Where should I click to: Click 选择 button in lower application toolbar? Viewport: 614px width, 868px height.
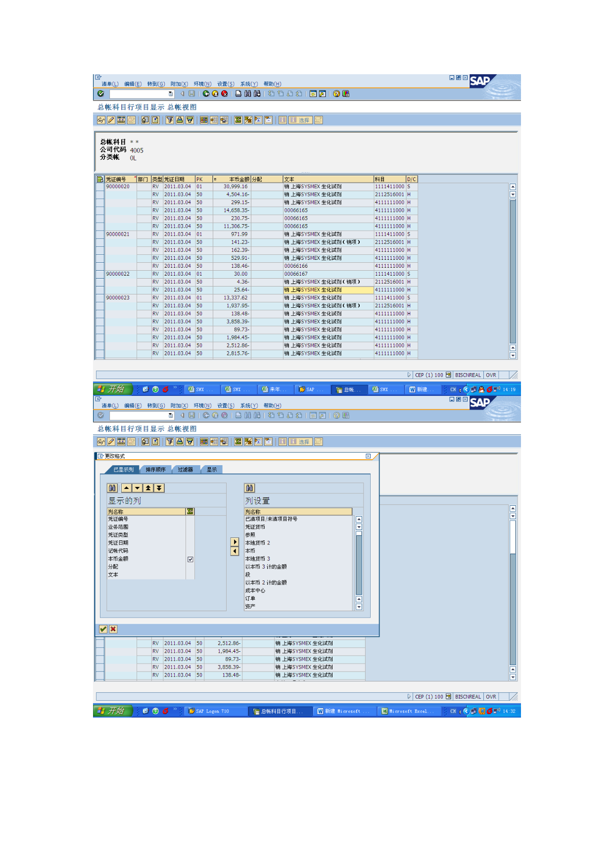click(x=300, y=441)
